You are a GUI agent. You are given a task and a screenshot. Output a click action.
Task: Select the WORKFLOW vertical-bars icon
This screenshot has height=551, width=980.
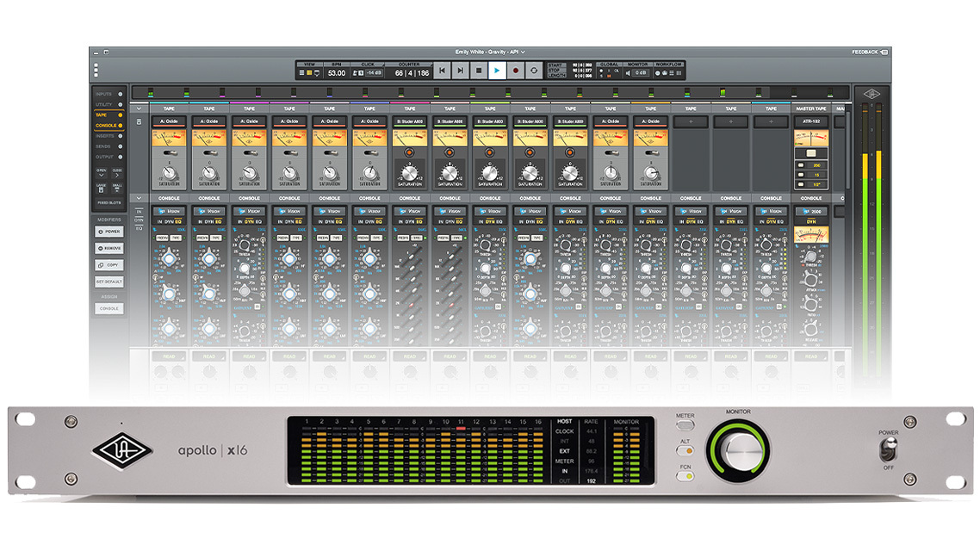679,73
